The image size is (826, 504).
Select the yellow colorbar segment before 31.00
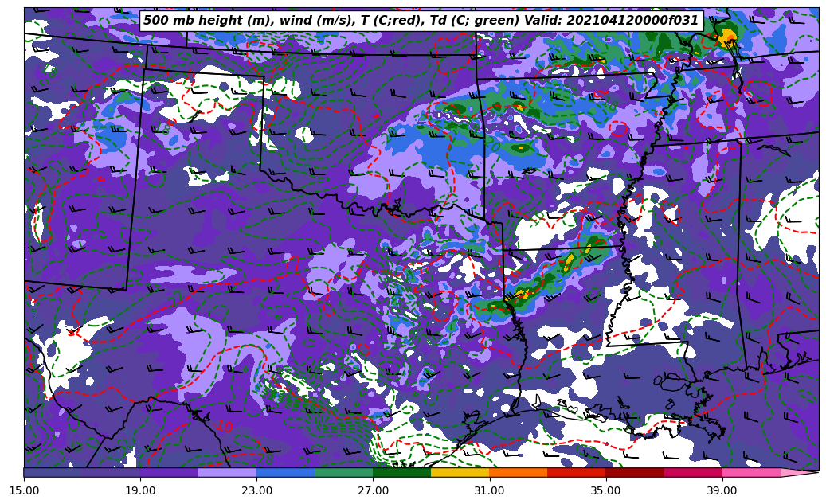pos(460,472)
